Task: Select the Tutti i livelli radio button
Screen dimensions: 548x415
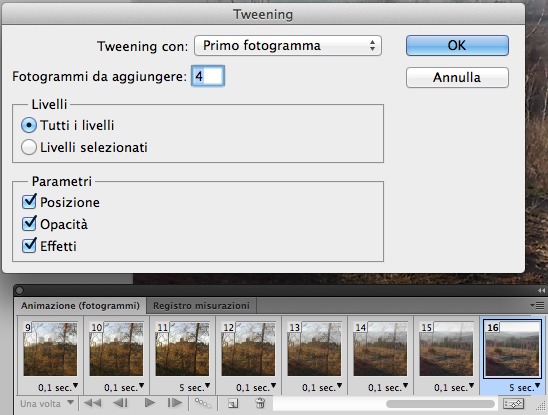Action: tap(29, 125)
